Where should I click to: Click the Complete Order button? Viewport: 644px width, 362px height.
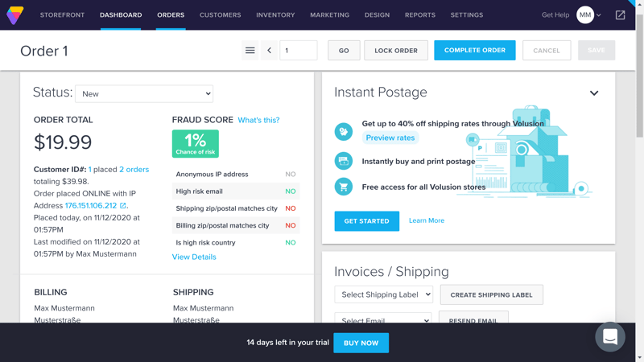pyautogui.click(x=475, y=50)
